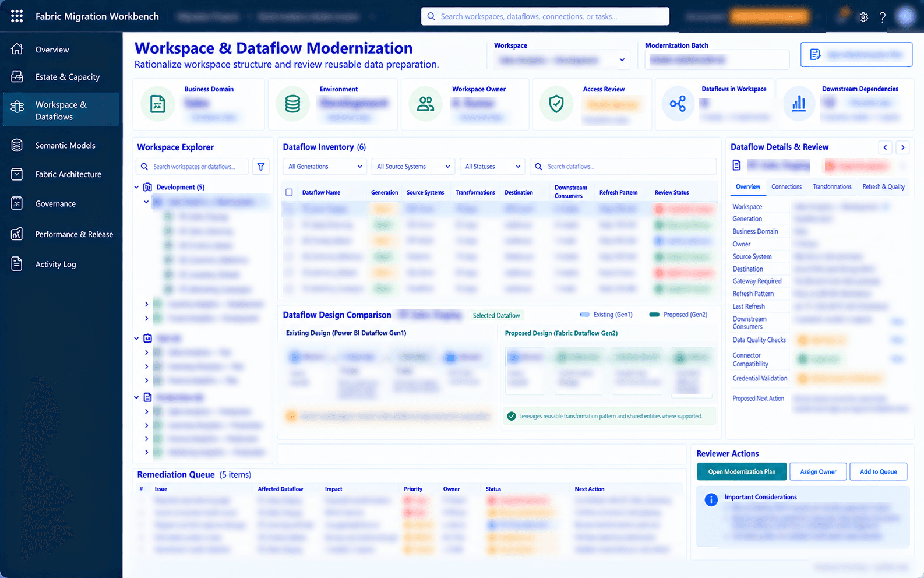Focus the Search dataflows field

(x=623, y=167)
